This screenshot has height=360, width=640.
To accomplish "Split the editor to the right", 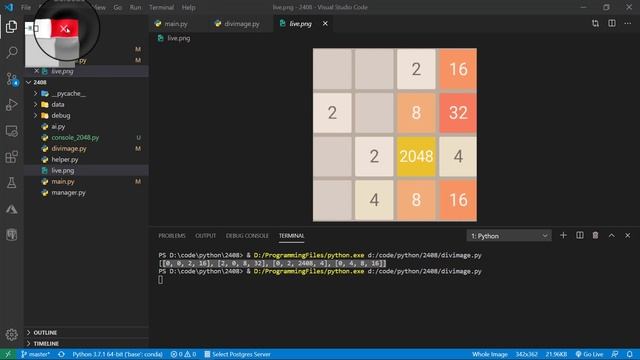I will (612, 24).
